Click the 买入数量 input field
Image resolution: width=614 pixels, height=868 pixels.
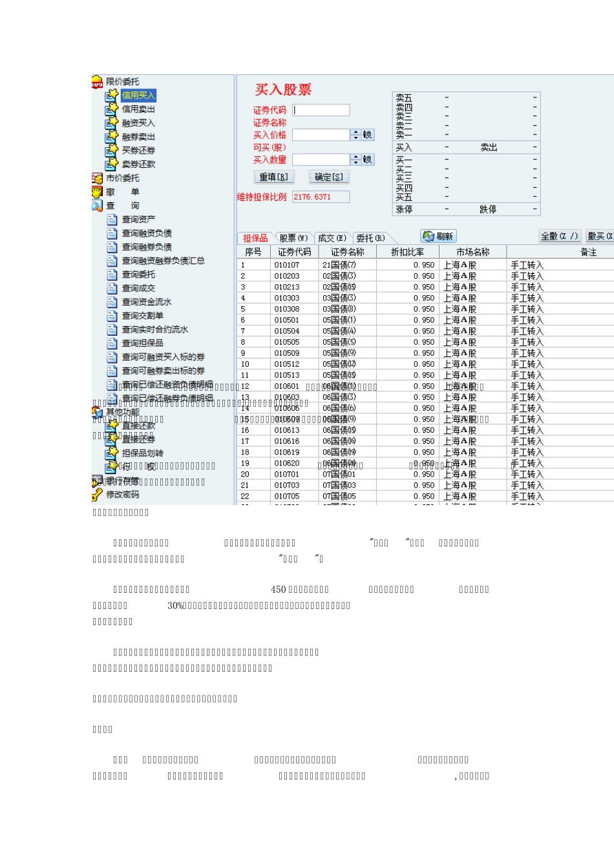point(321,160)
